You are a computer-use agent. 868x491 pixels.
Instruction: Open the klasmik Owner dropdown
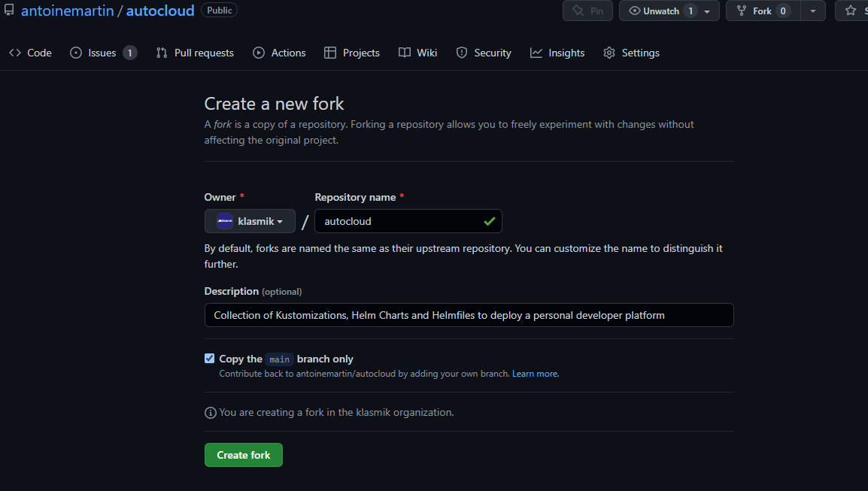(250, 221)
